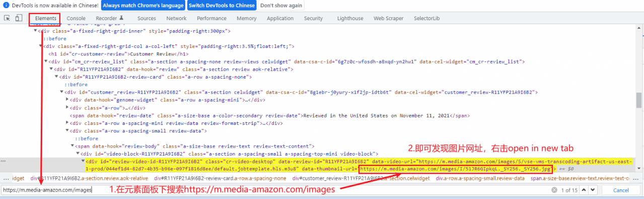Collapse the video-block-R11YFP21A9I6B2 div node
This screenshot has height=199, width=644.
(78, 154)
